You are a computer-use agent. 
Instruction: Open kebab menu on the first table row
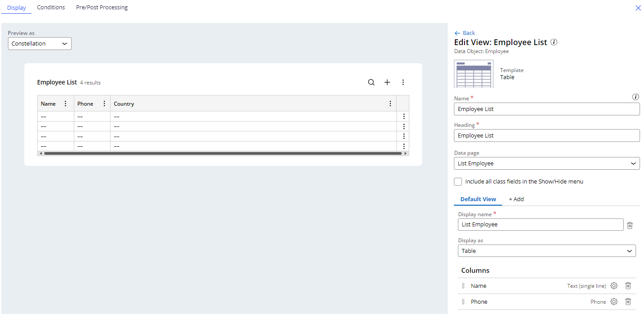(x=404, y=116)
